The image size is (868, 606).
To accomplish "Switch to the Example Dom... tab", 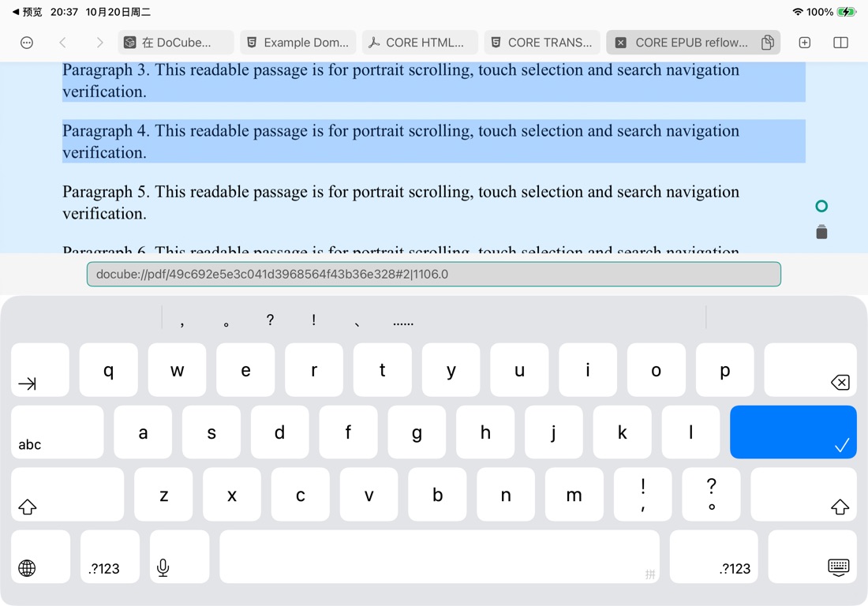I will (297, 43).
